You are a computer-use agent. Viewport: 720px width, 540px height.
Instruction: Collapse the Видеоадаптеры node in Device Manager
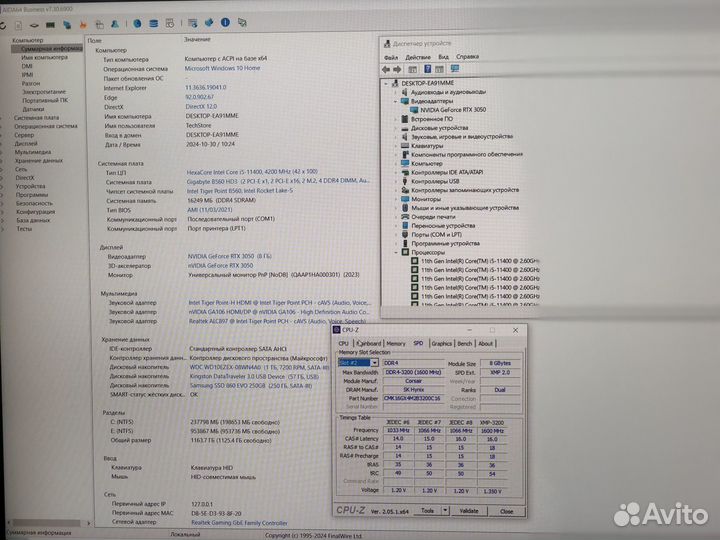tap(395, 101)
